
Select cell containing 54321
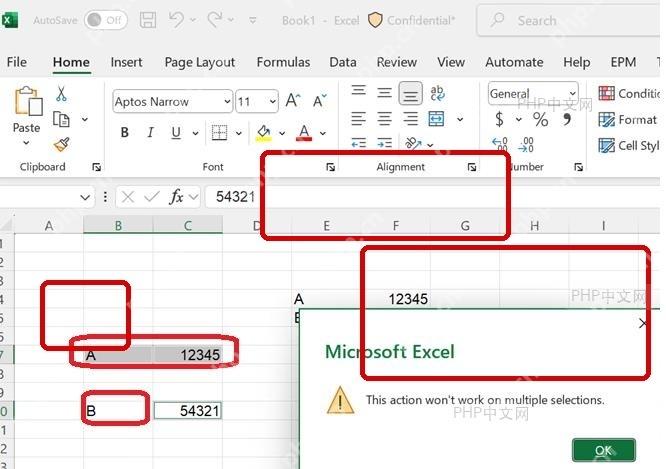tap(187, 411)
